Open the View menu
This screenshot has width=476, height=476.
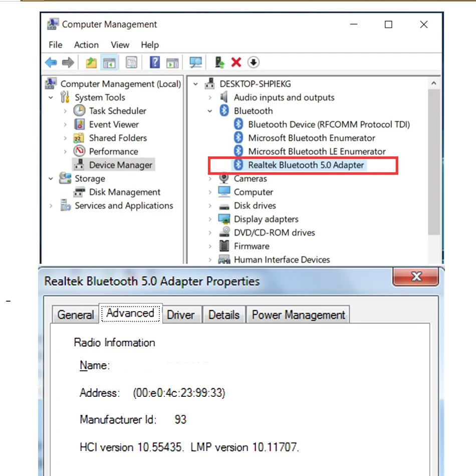pyautogui.click(x=120, y=45)
